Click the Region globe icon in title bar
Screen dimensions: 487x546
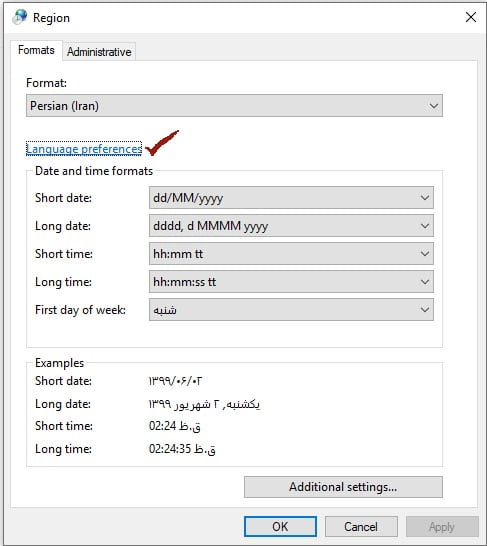19,17
